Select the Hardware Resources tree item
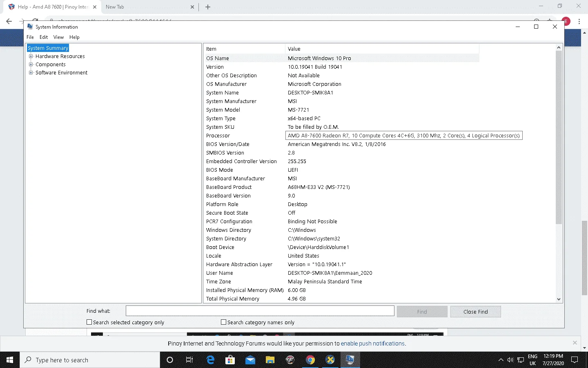The image size is (588, 368). coord(60,56)
